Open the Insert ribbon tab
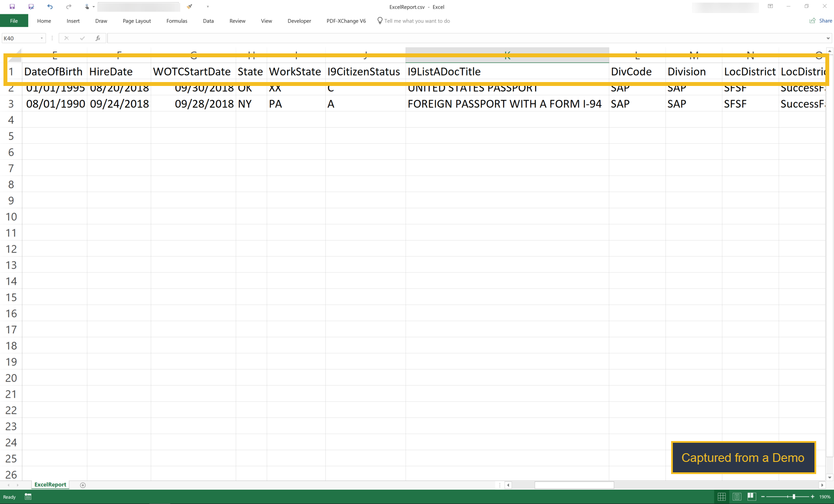 73,21
